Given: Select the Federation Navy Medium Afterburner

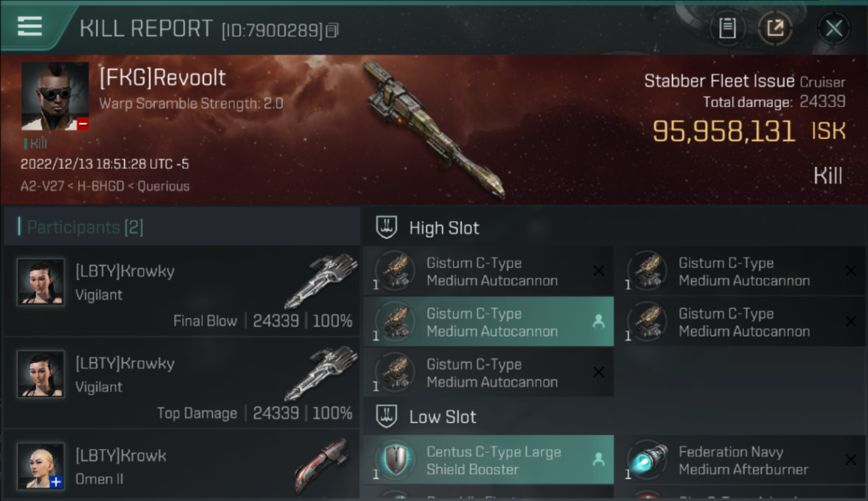Looking at the screenshot, I should click(x=741, y=460).
